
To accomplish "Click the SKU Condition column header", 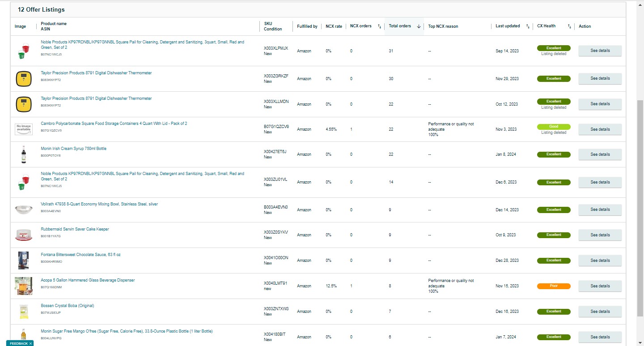I will tap(273, 26).
